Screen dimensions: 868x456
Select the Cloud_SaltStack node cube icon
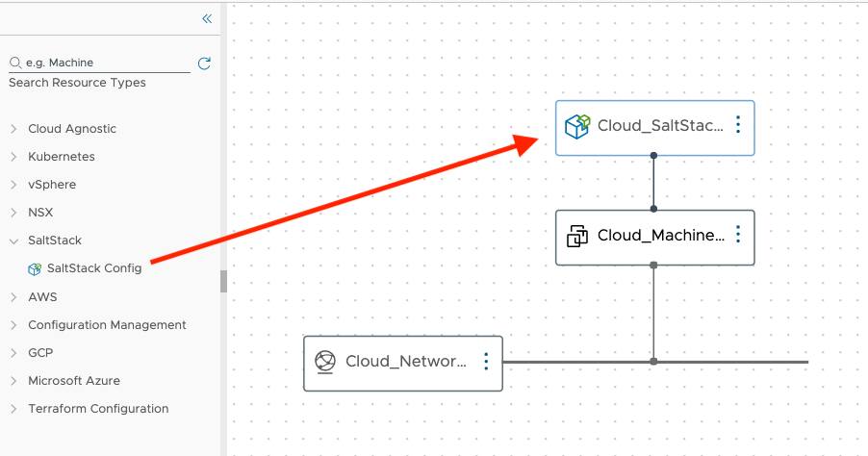(577, 127)
